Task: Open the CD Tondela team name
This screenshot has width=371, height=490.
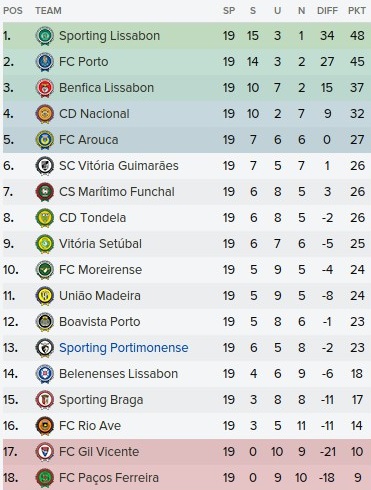Action: point(92,218)
